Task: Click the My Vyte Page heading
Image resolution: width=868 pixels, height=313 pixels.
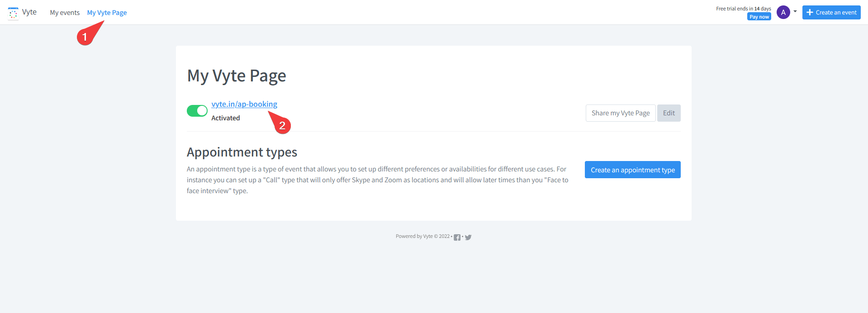Action: (237, 76)
